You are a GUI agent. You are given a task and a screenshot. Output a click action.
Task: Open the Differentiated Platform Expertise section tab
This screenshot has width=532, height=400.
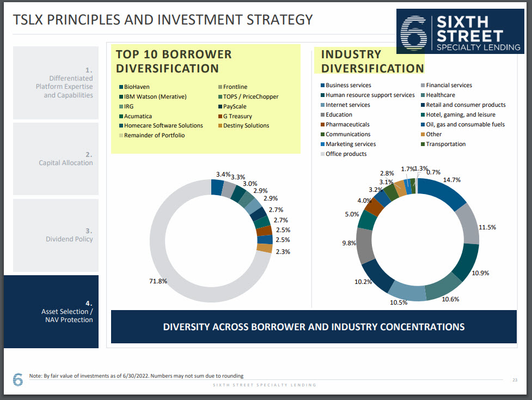(x=56, y=82)
